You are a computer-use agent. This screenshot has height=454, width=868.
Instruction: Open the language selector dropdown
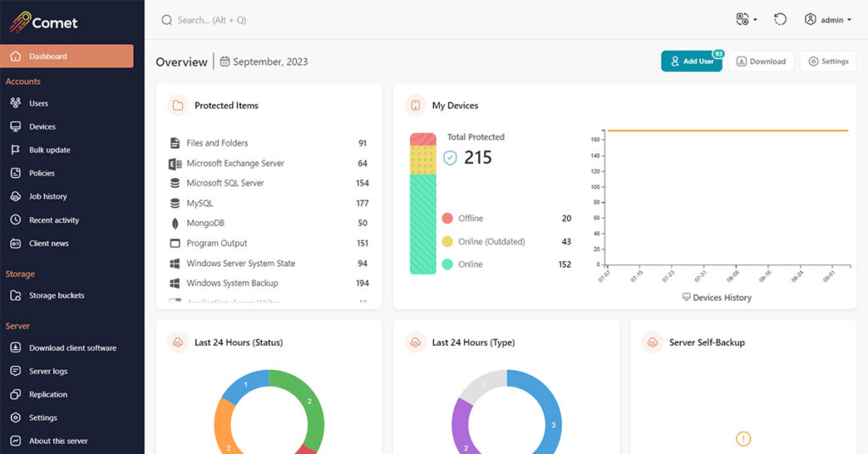[747, 19]
